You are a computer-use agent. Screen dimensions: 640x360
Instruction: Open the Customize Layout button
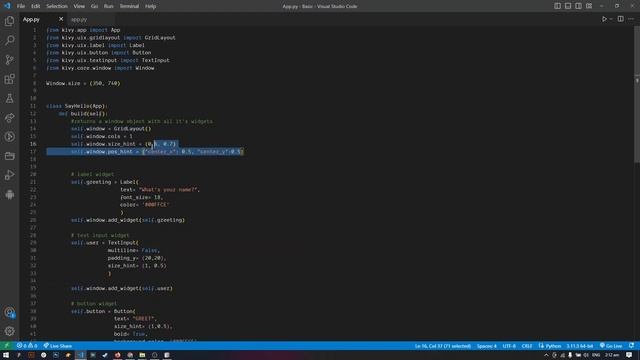(589, 6)
